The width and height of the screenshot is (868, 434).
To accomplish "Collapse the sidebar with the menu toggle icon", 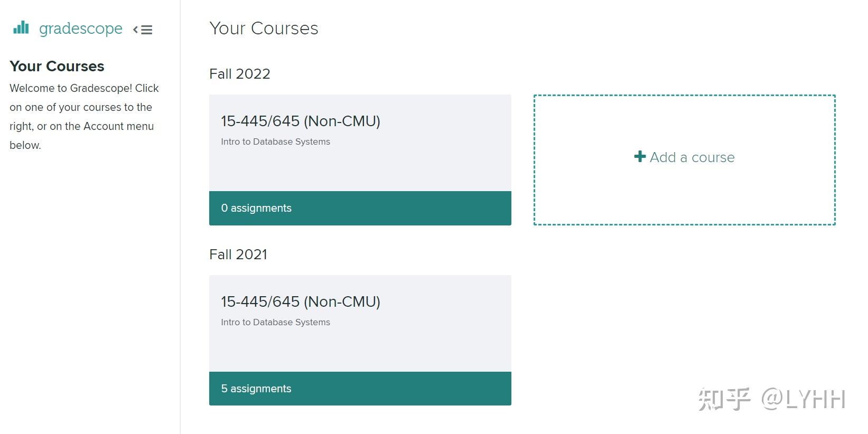I will click(143, 30).
